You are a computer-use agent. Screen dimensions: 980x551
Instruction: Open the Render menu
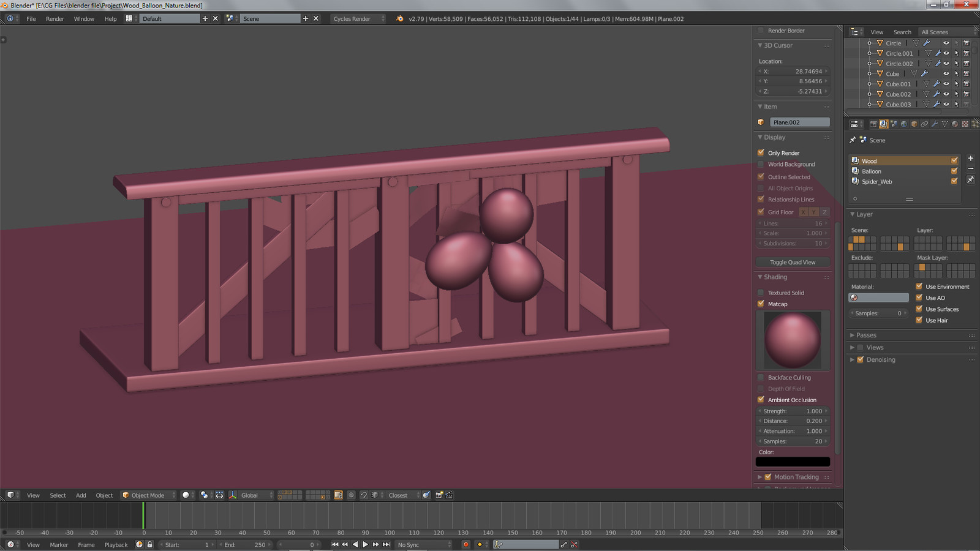coord(55,18)
